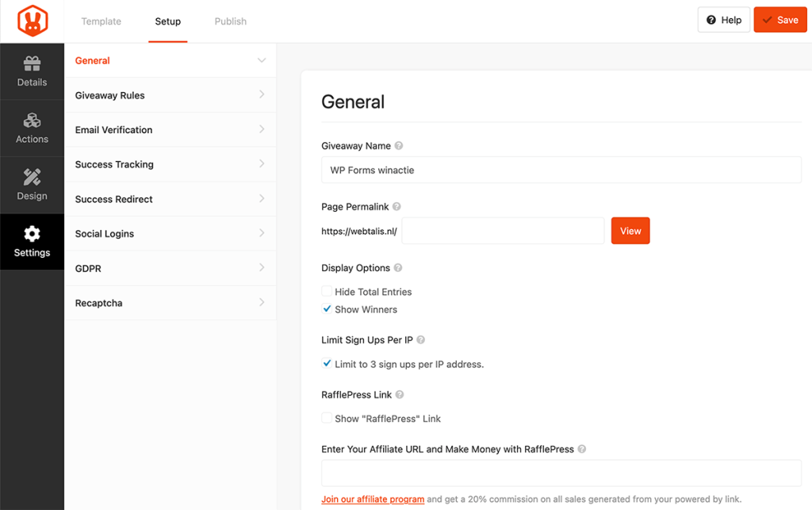Image resolution: width=812 pixels, height=510 pixels.
Task: Click help icon beside Limit Sign Ups Per IP
Action: click(421, 340)
